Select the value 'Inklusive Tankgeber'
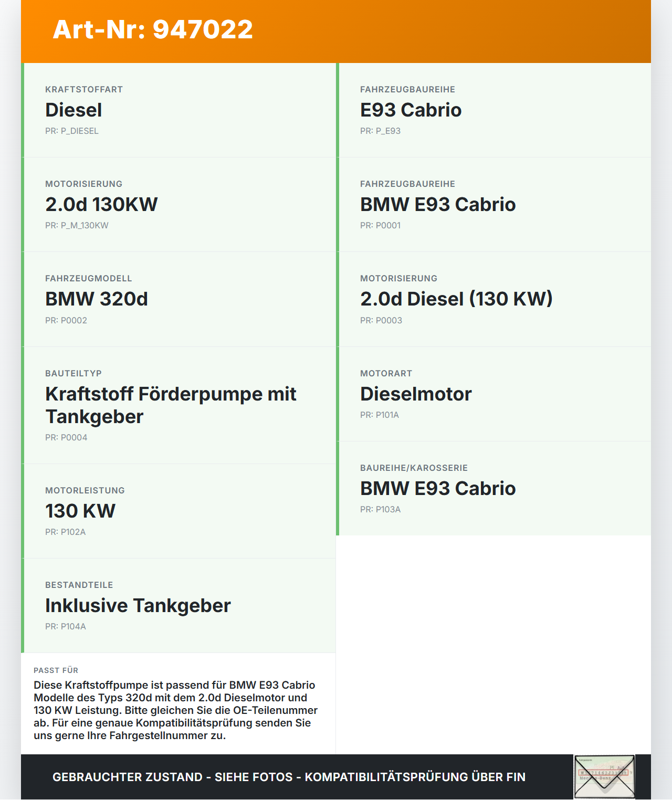 (x=138, y=605)
